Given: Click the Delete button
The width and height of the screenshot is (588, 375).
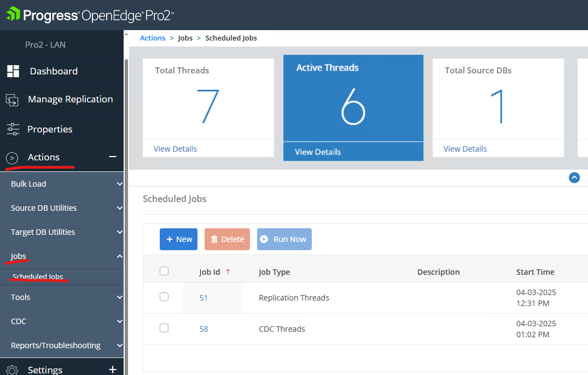Looking at the screenshot, I should (x=227, y=239).
